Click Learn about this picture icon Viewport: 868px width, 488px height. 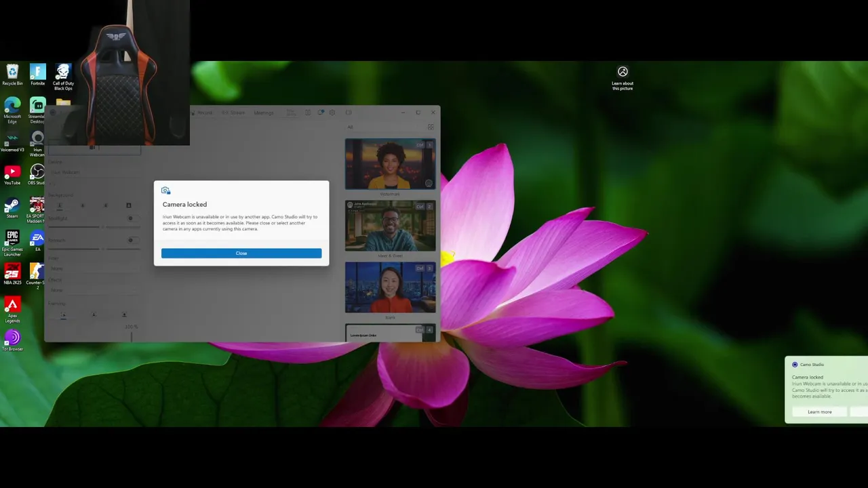(623, 78)
